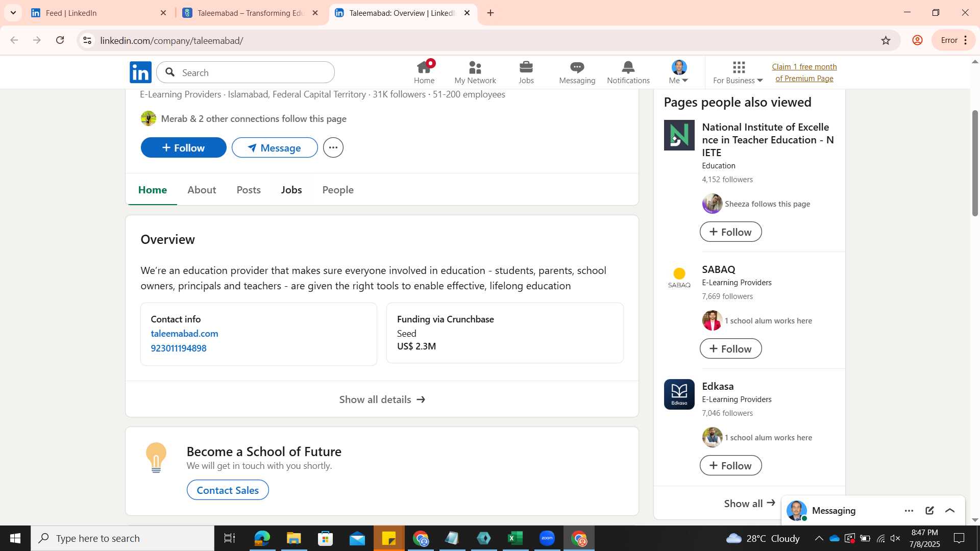Open the National Institute of Excellence NIETE logo

click(x=679, y=135)
